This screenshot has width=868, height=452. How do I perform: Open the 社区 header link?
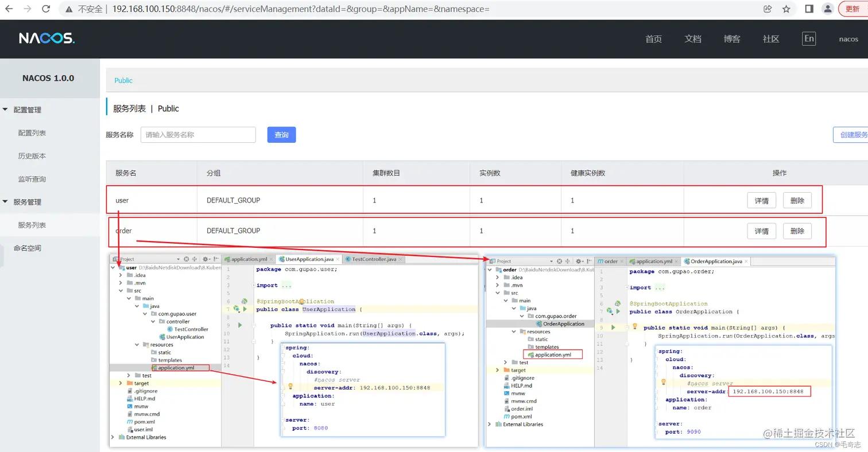pyautogui.click(x=771, y=39)
